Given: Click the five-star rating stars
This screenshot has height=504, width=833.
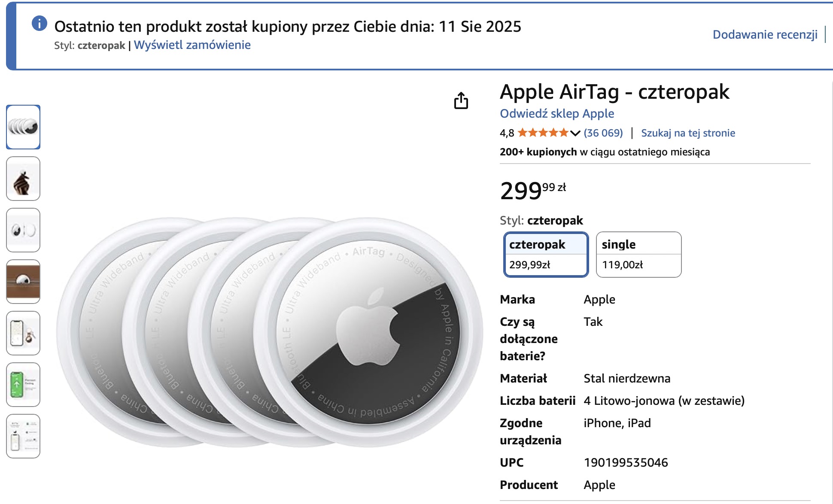Looking at the screenshot, I should point(543,133).
